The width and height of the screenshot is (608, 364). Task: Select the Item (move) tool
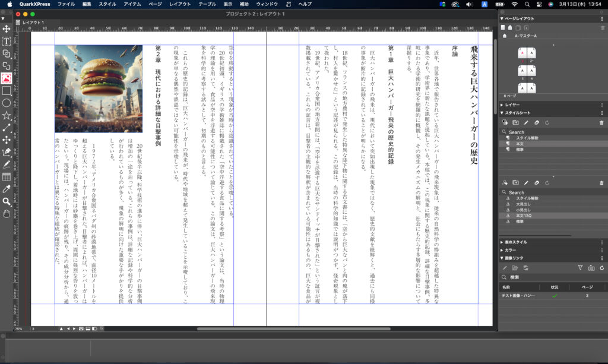point(6,29)
